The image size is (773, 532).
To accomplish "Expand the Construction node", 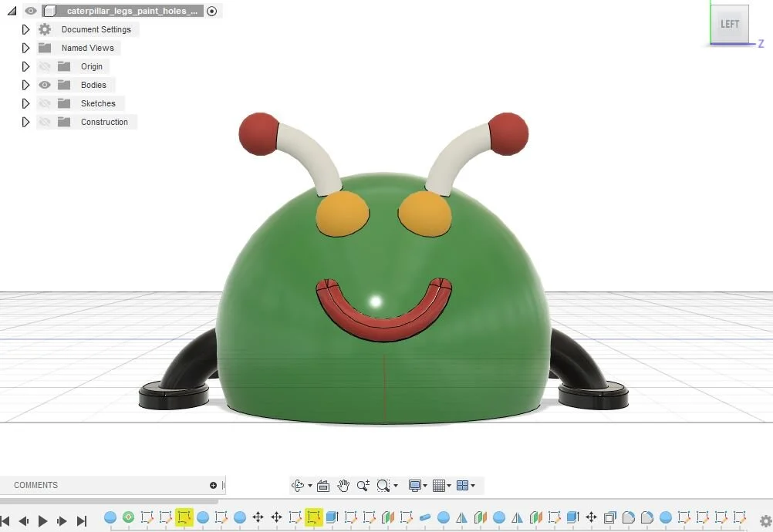I will (25, 122).
